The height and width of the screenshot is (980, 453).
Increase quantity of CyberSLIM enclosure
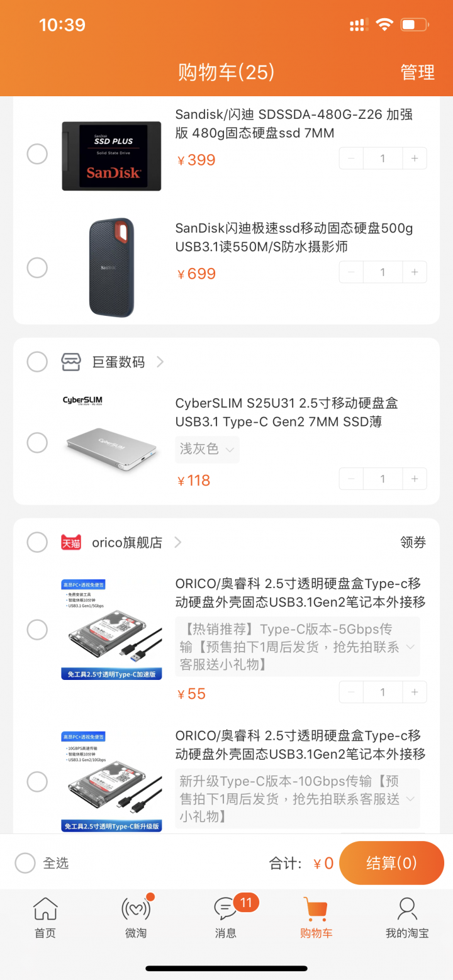coord(415,479)
